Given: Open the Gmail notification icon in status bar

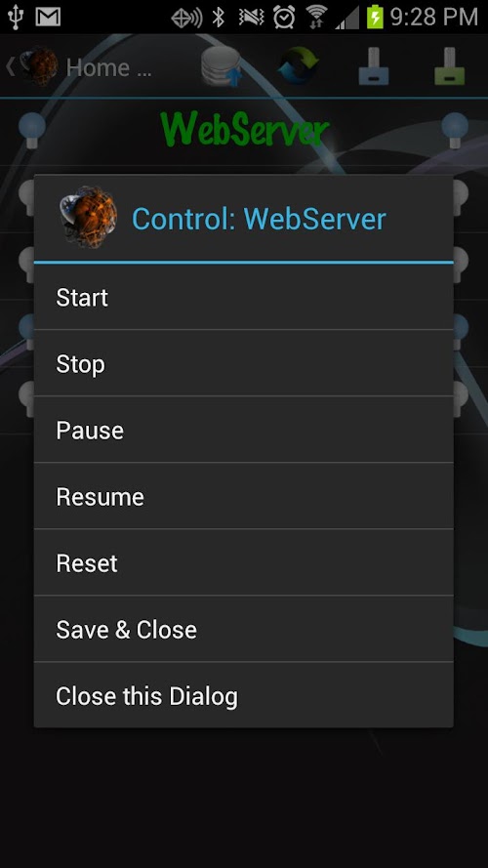Looking at the screenshot, I should click(48, 18).
